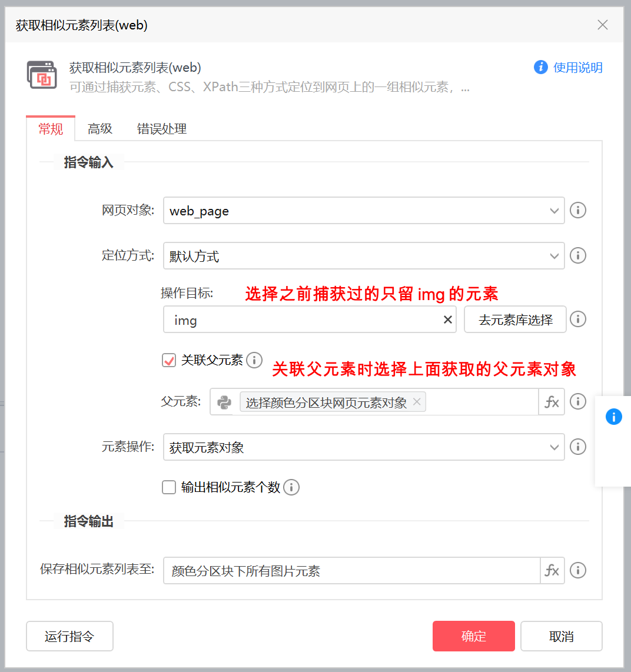Viewport: 631px width, 672px height.
Task: Click the 操作目标 img input field
Action: point(310,320)
